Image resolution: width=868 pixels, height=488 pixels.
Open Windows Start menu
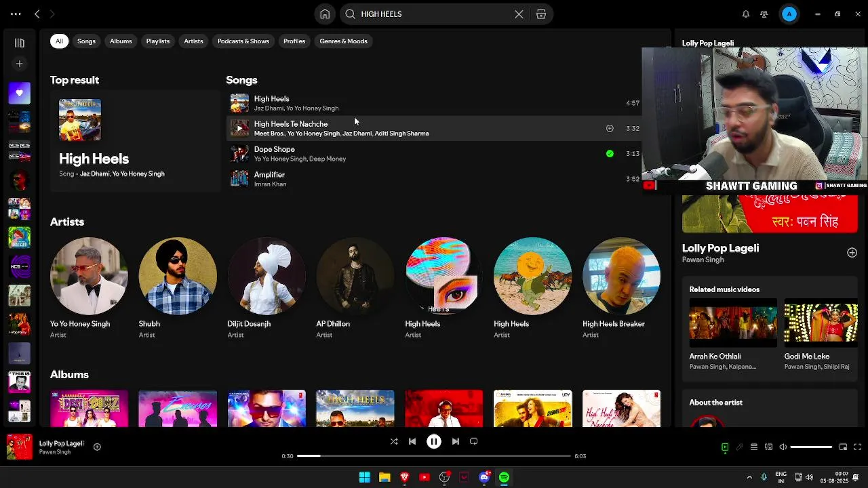[x=365, y=477]
